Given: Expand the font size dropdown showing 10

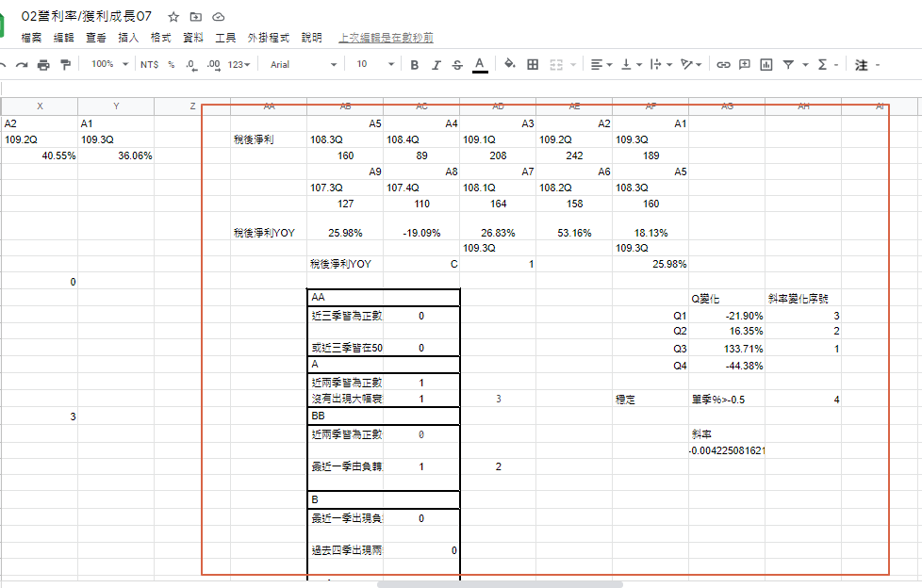Looking at the screenshot, I should pos(374,65).
